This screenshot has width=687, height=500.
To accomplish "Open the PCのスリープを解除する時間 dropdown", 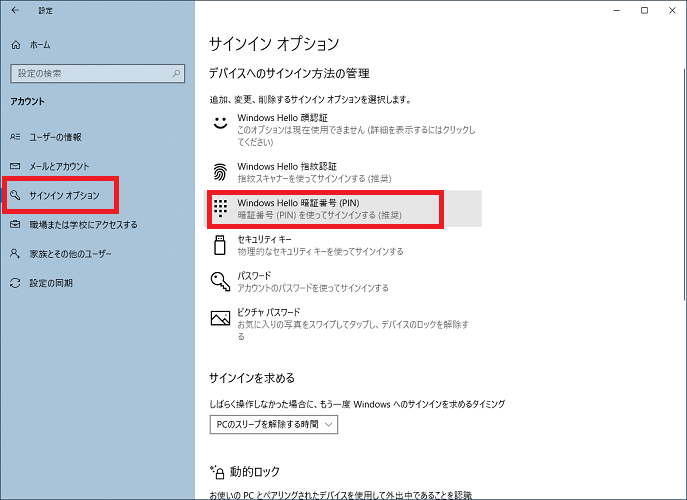I will (x=273, y=424).
